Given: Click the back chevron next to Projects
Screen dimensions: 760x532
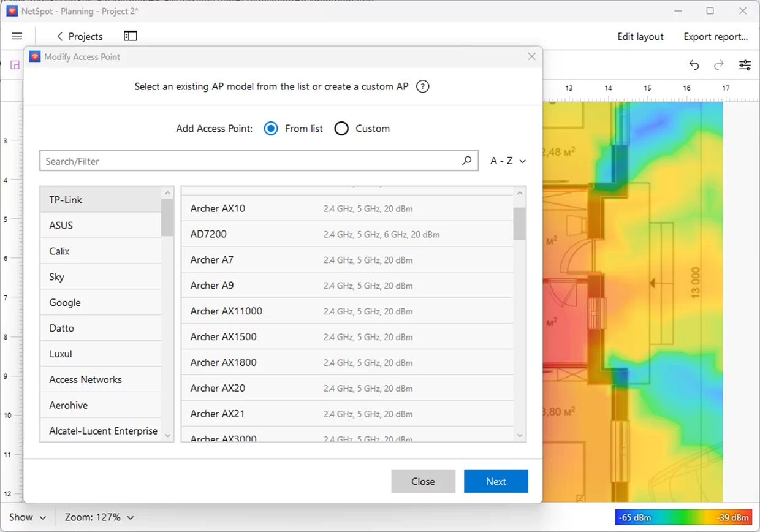Looking at the screenshot, I should tap(59, 36).
